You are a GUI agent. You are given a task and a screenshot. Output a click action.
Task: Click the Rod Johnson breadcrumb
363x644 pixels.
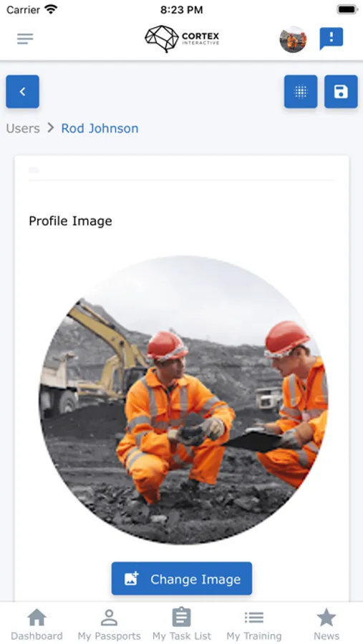tap(100, 129)
